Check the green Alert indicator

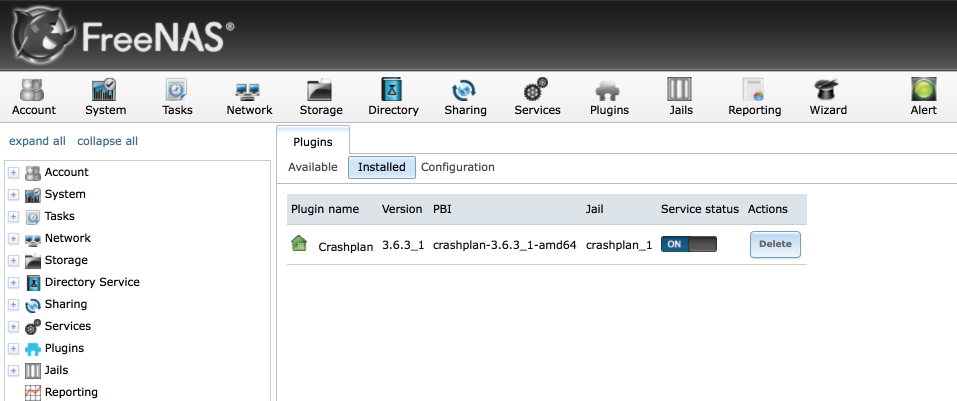923,98
